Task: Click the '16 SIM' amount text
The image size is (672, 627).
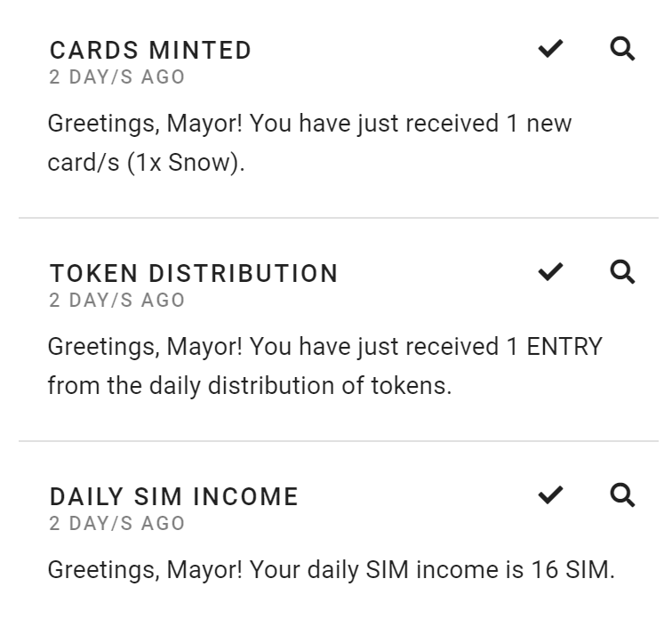Action: 573,570
